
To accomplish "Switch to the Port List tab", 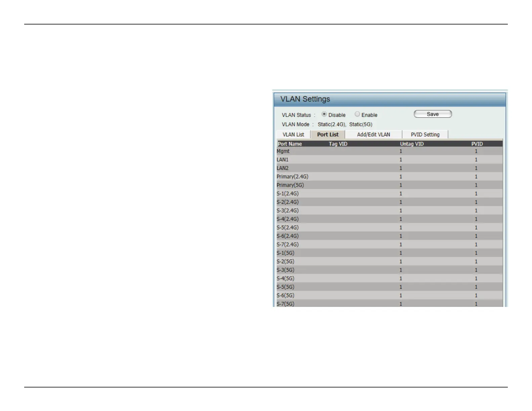I will pyautogui.click(x=328, y=134).
